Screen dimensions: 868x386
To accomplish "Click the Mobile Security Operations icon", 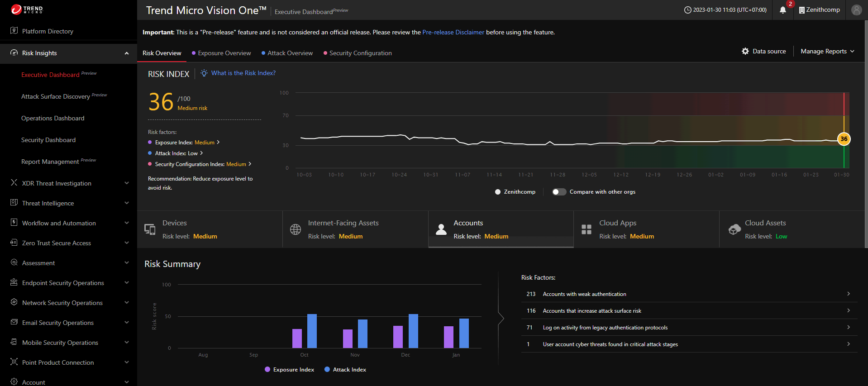I will 14,342.
